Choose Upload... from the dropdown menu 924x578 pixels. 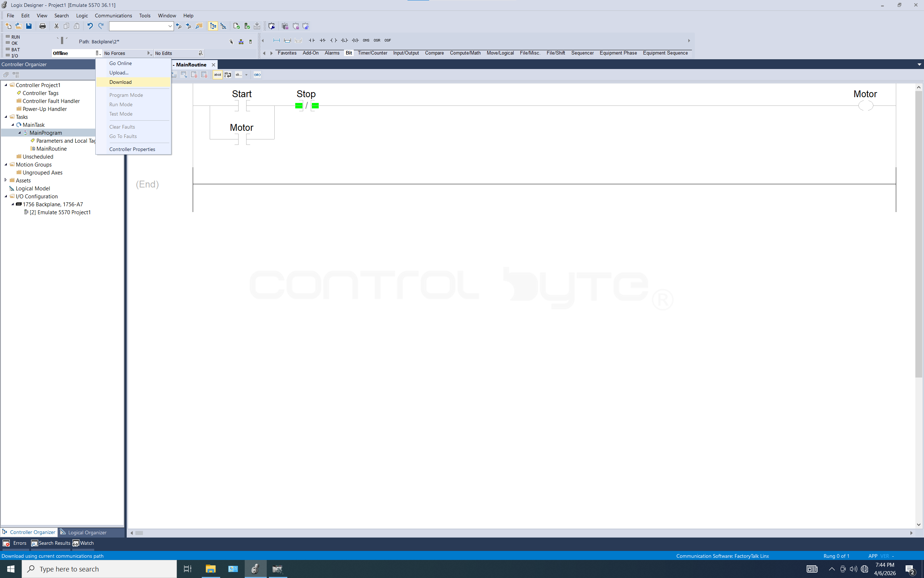pos(133,73)
